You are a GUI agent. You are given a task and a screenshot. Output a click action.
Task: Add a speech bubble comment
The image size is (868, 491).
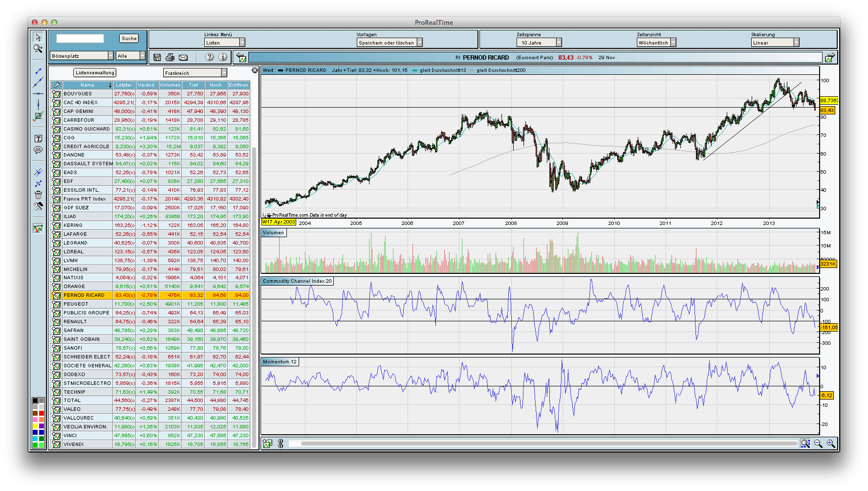click(38, 150)
